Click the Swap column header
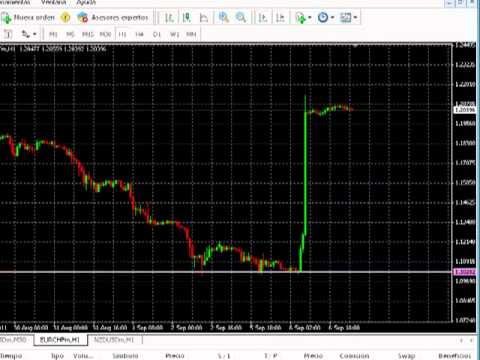 click(x=406, y=356)
